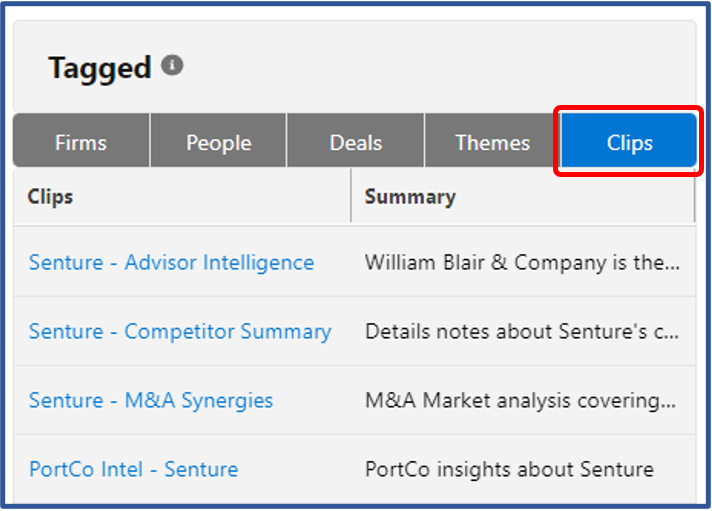Switch to the Firms tab
The height and width of the screenshot is (511, 712).
81,140
